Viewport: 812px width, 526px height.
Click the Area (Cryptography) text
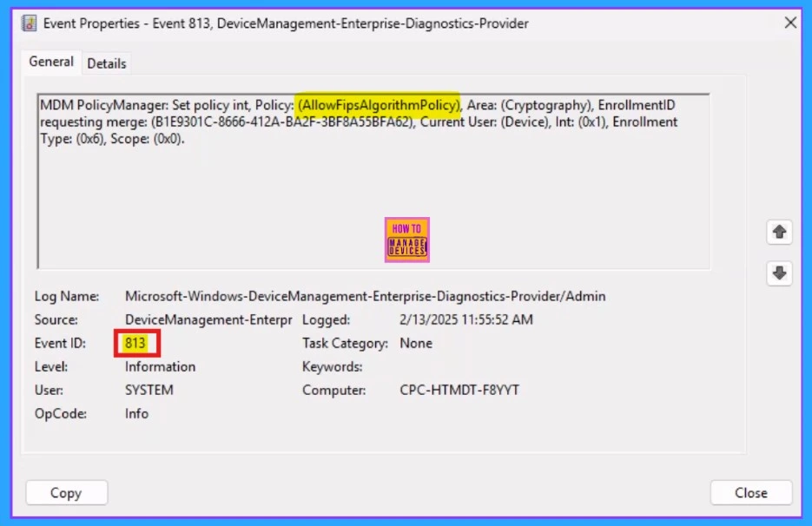coord(529,105)
